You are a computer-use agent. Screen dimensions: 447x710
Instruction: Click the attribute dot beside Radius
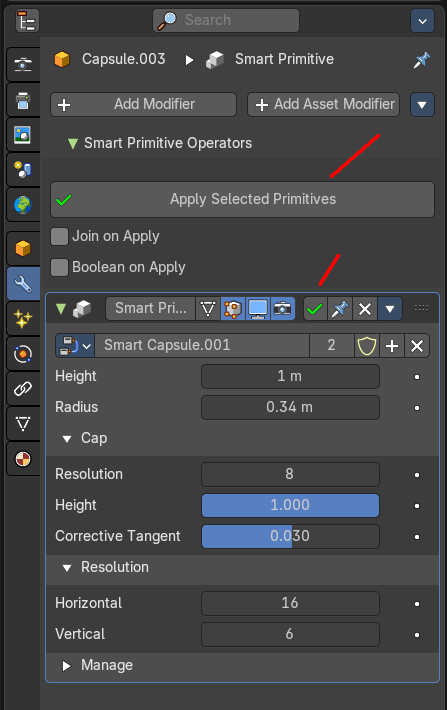click(417, 408)
